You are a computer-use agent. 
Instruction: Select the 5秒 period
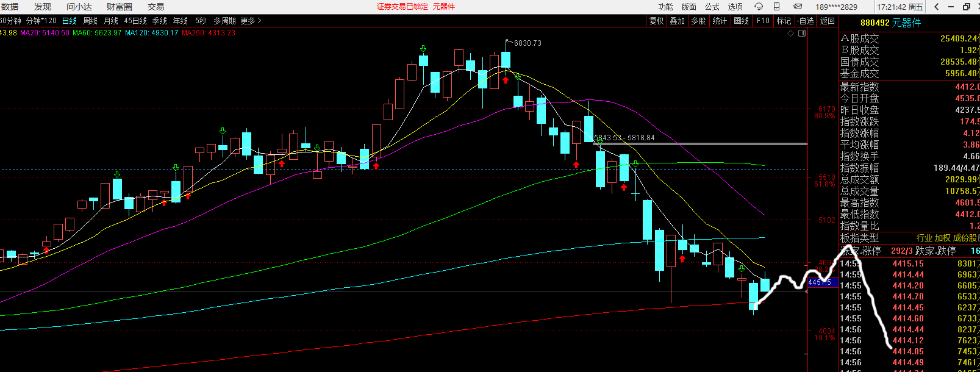click(201, 21)
